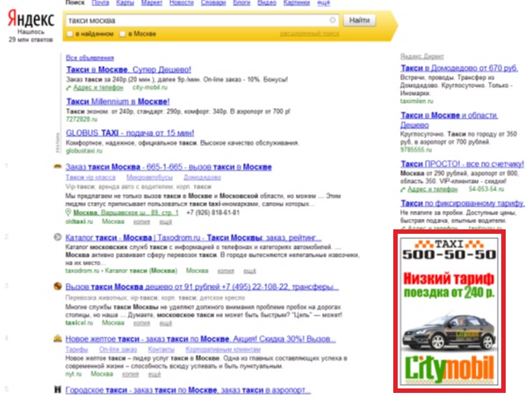Open the Словари tab
The image size is (532, 399).
point(213,3)
